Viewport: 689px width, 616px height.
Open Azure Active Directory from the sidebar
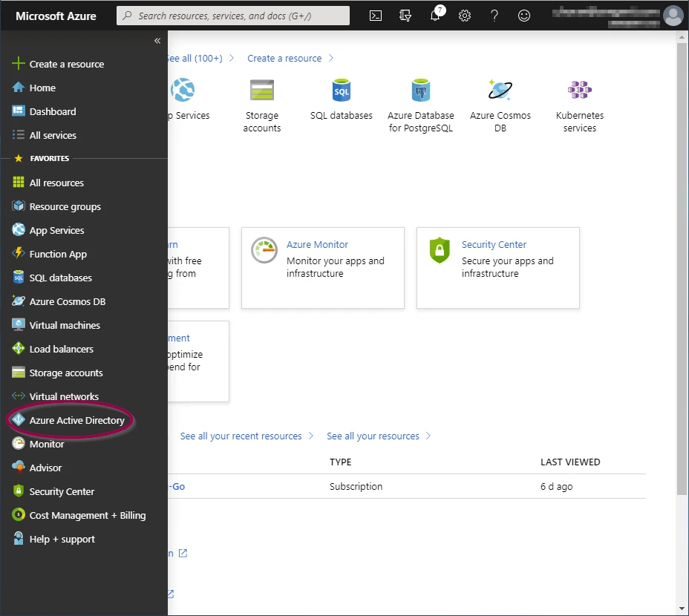(76, 420)
